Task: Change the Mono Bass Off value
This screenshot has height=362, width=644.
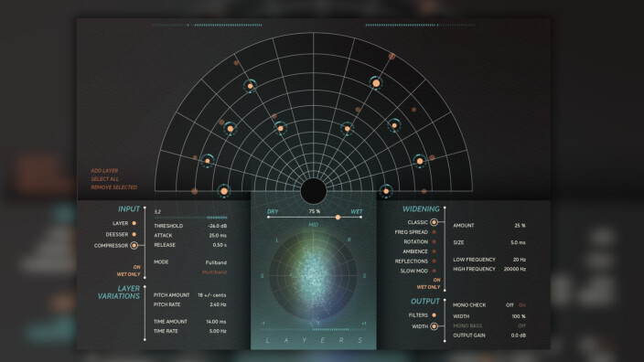Action: click(521, 325)
